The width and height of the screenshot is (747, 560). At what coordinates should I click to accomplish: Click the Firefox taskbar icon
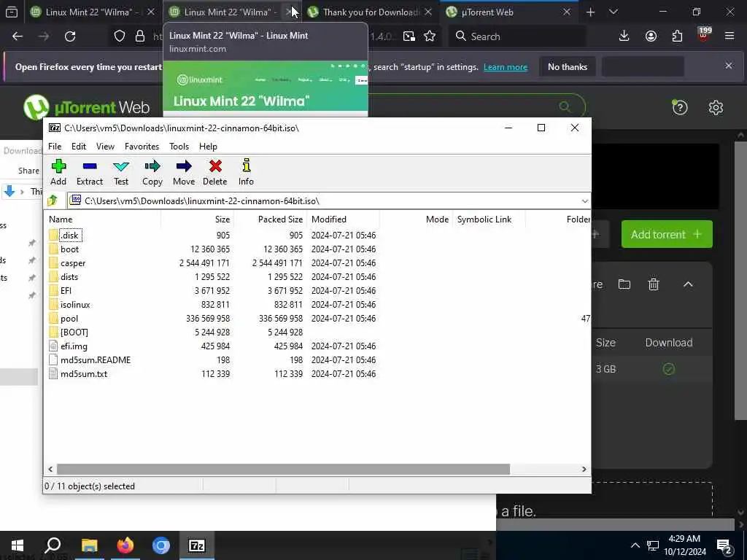coord(125,545)
